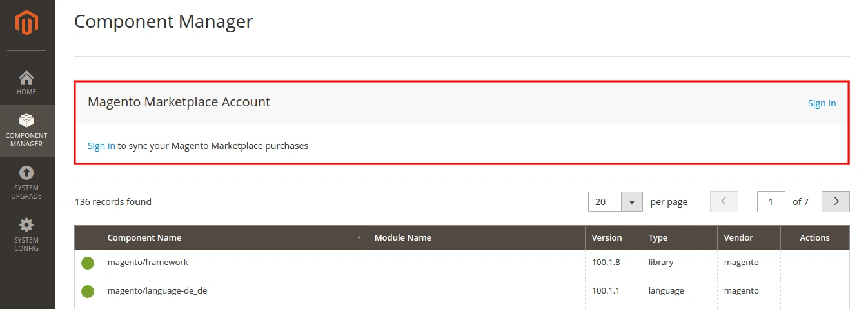Open Component Manager from sidebar

[x=26, y=130]
